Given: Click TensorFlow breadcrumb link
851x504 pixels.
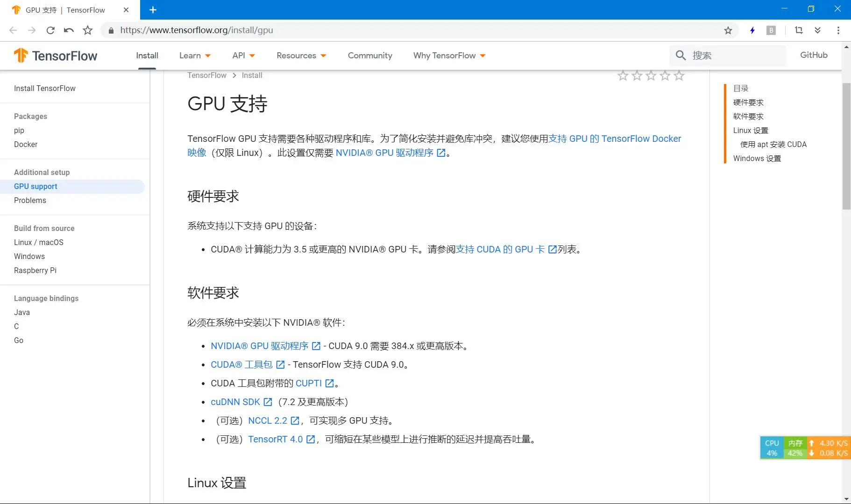Looking at the screenshot, I should [x=207, y=76].
